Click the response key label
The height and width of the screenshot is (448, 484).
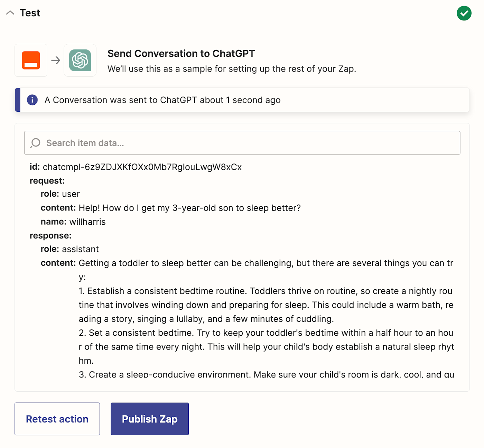(50, 236)
